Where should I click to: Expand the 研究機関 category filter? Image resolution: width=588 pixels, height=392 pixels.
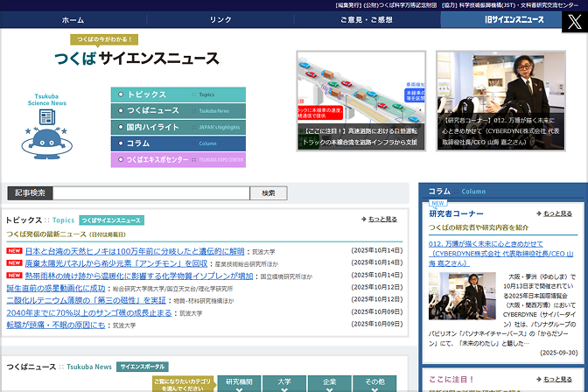(x=239, y=383)
